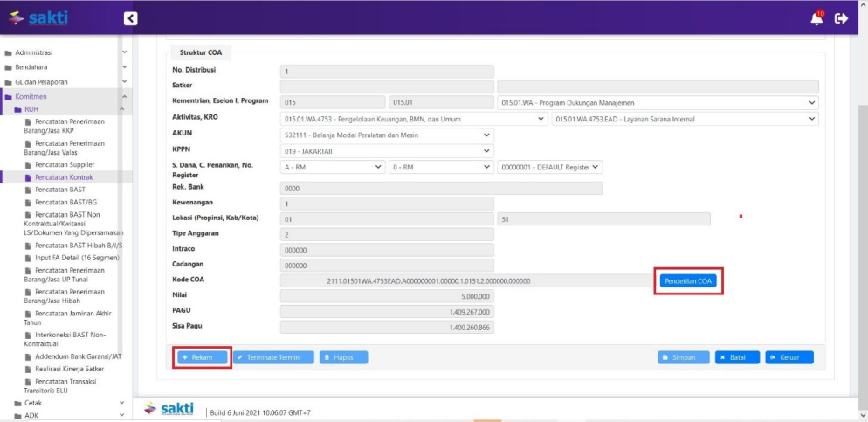Save with the Simpan button

pos(683,357)
